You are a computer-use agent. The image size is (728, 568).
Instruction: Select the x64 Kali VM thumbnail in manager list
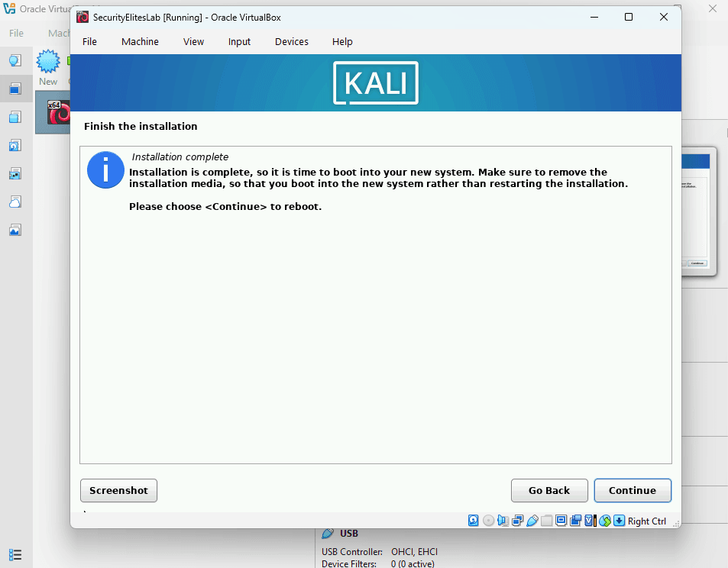tap(59, 112)
